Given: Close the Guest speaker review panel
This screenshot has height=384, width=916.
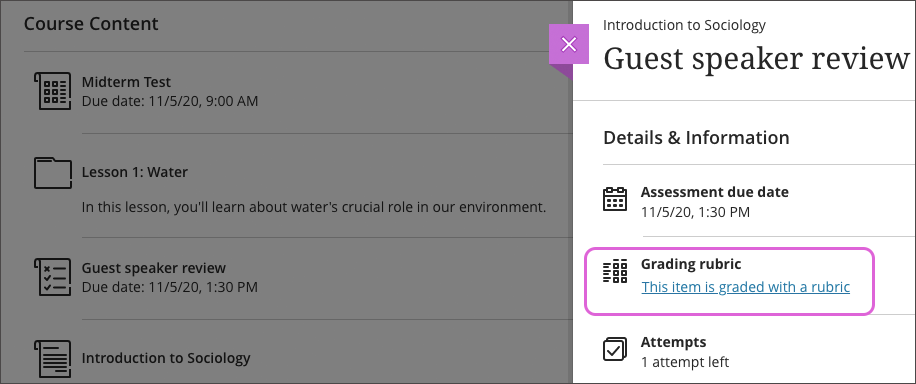Looking at the screenshot, I should [568, 44].
